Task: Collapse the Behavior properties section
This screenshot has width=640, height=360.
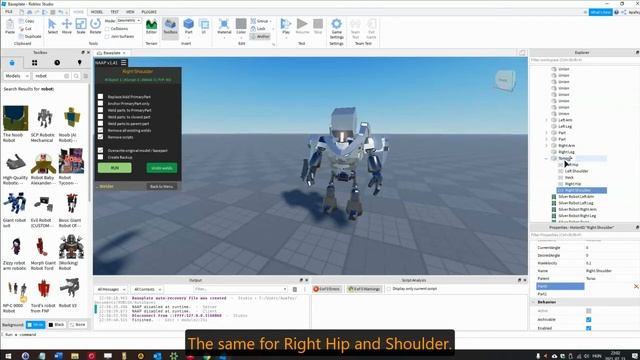Action: [x=533, y=302]
